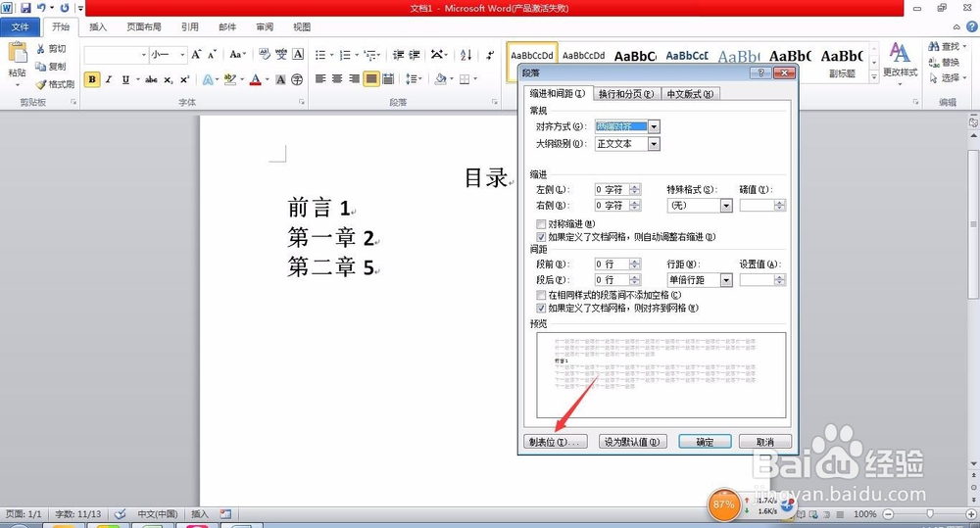
Task: Click the Increase Indent icon
Action: tap(414, 55)
